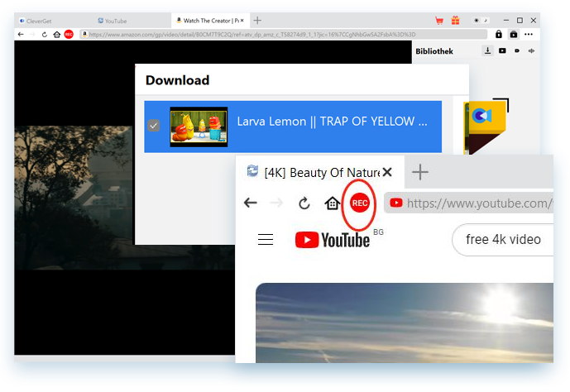Click the back arrow in the Amazon window toolbar
The width and height of the screenshot is (570, 392).
tap(21, 35)
